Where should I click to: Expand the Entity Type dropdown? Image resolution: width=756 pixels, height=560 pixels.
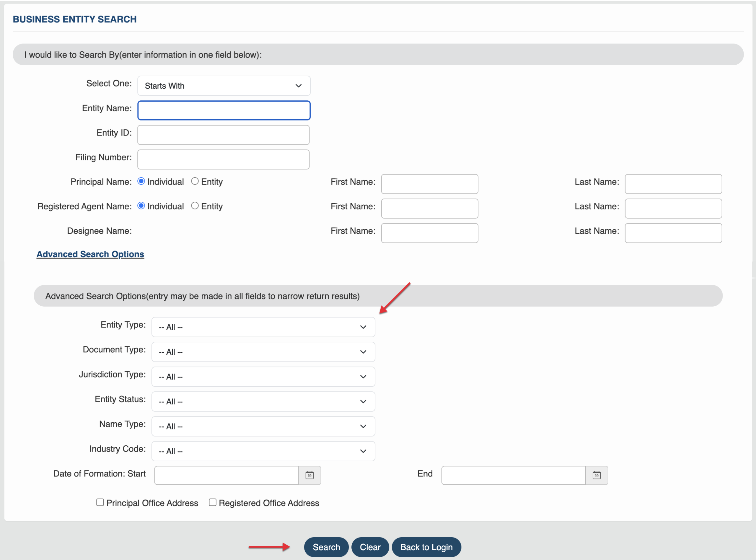(x=263, y=327)
